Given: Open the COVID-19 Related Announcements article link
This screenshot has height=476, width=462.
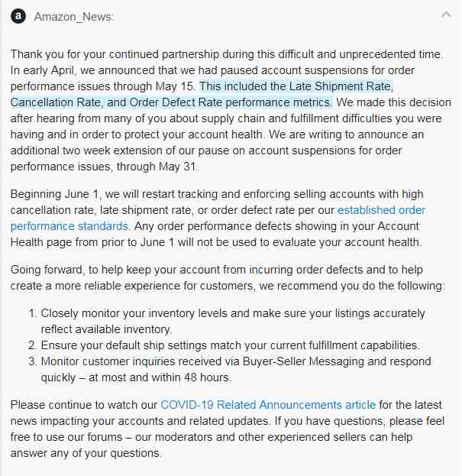Looking at the screenshot, I should [x=268, y=405].
